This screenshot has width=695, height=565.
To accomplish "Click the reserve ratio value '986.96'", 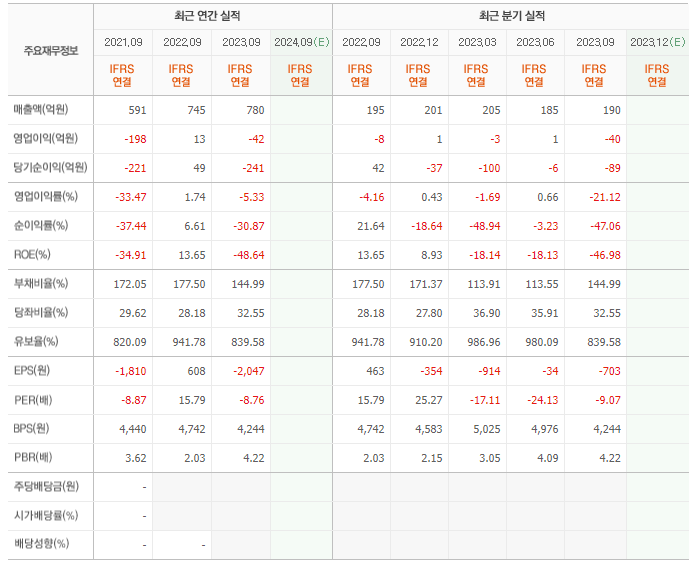I will (x=484, y=342).
